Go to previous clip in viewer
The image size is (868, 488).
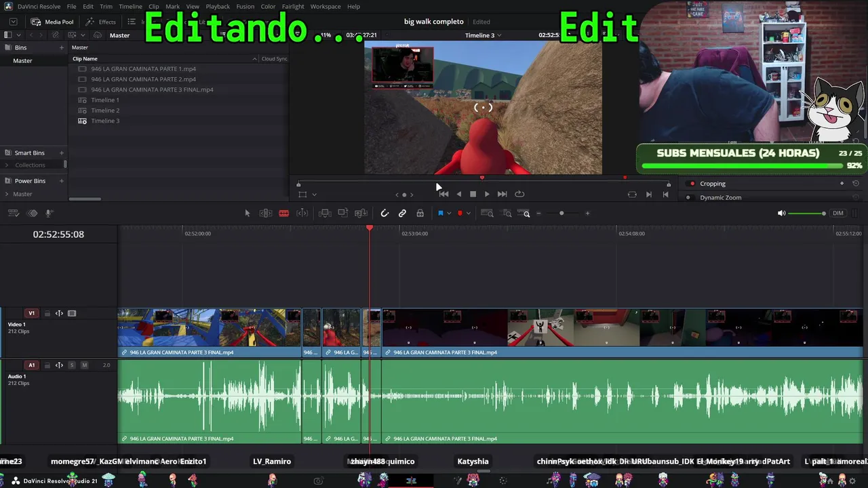pyautogui.click(x=665, y=195)
